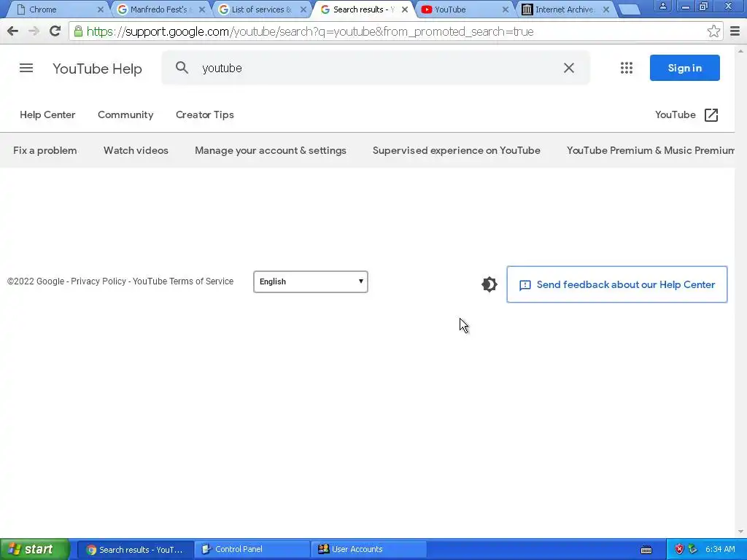The height and width of the screenshot is (560, 747).
Task: Open the Creator Tips tab
Action: pyautogui.click(x=205, y=114)
